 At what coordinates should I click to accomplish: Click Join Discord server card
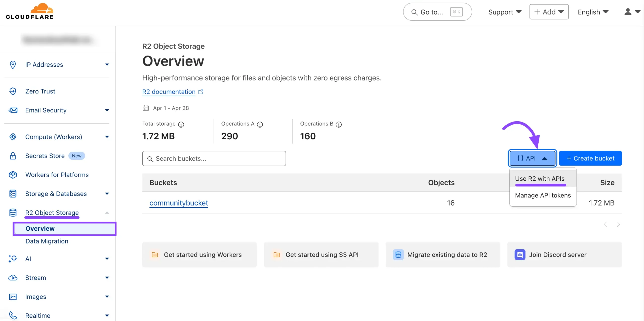coord(565,255)
